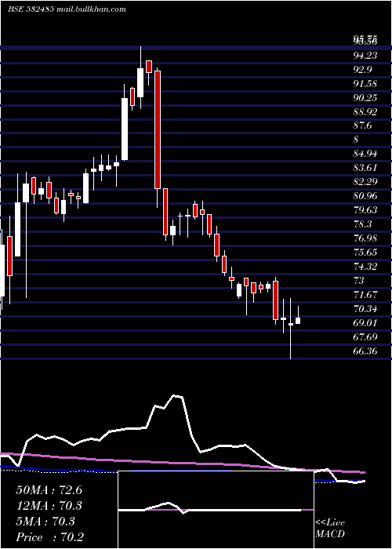The height and width of the screenshot is (549, 392).
Task: Select the 94.23 price level label
Action: tap(365, 56)
